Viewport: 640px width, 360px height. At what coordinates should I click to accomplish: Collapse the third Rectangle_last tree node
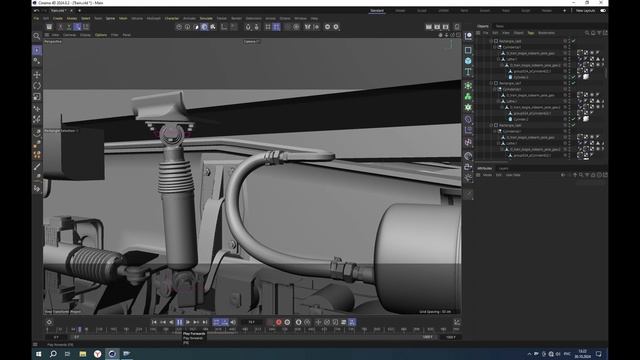click(491, 125)
